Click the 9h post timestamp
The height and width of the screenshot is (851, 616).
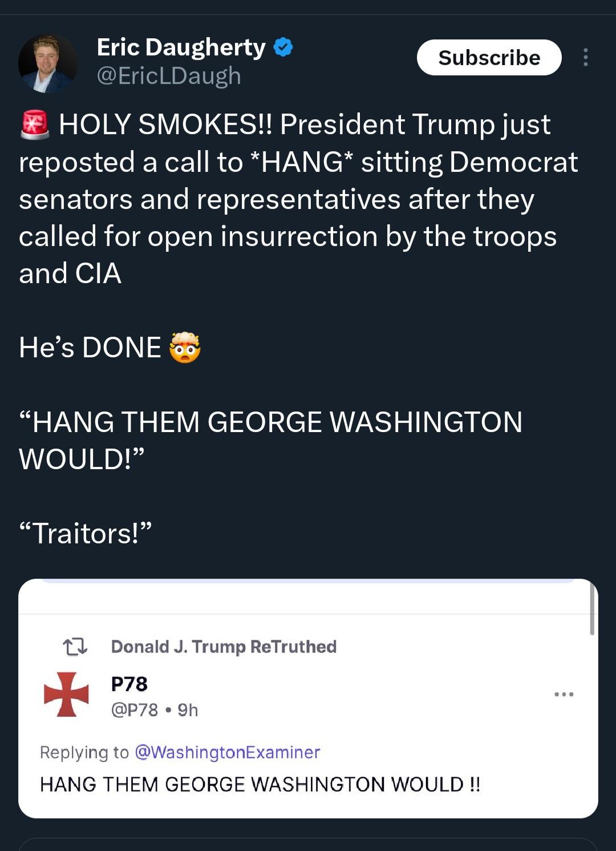click(x=188, y=710)
